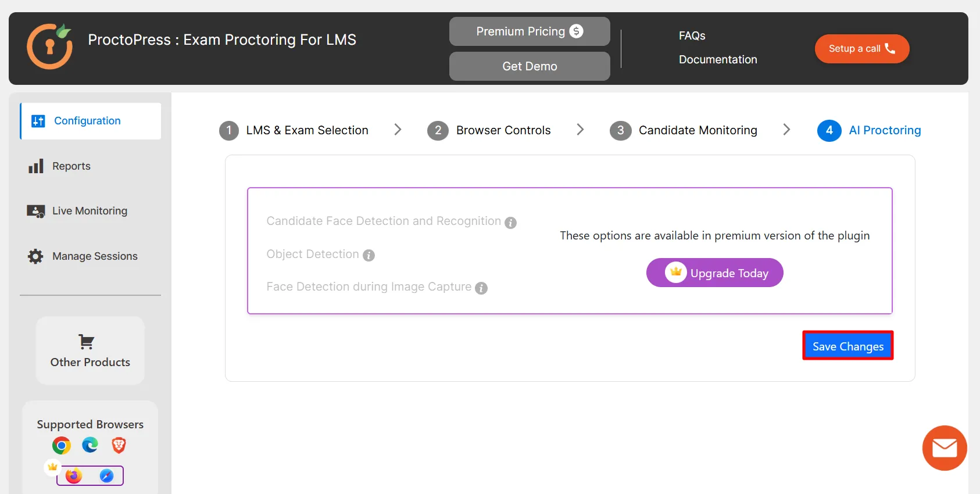The width and height of the screenshot is (980, 494).
Task: Click step number 3 circle
Action: (620, 130)
